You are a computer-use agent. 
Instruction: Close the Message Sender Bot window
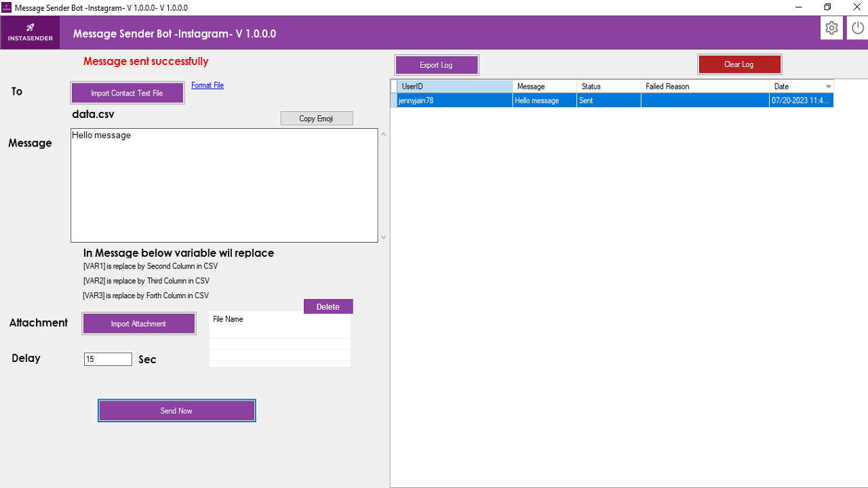856,7
